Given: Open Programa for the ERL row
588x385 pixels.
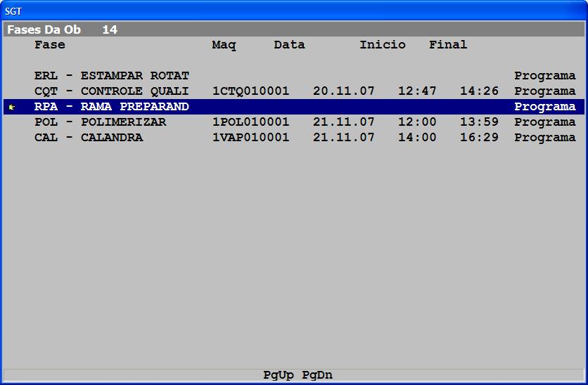Looking at the screenshot, I should [544, 76].
